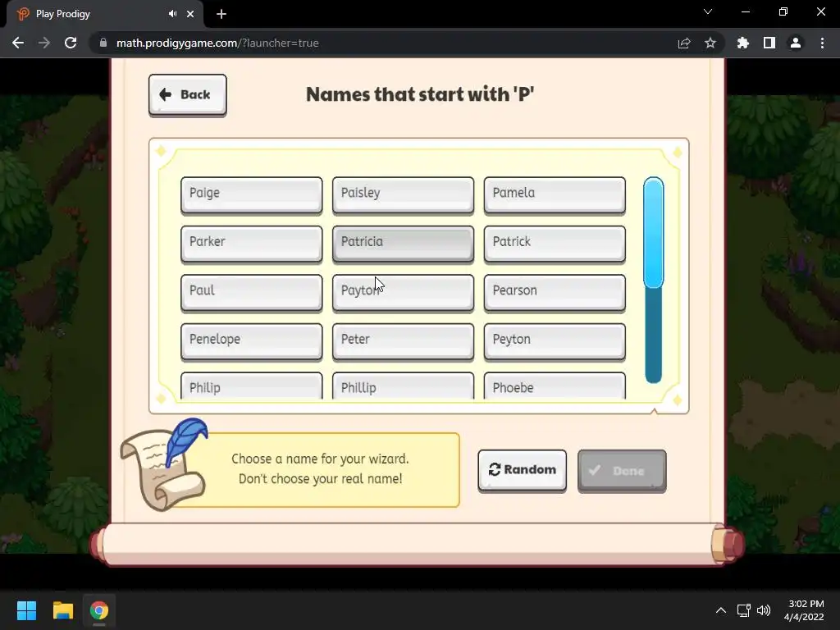Bookmark this page with the star
The width and height of the screenshot is (840, 630).
[x=710, y=43]
